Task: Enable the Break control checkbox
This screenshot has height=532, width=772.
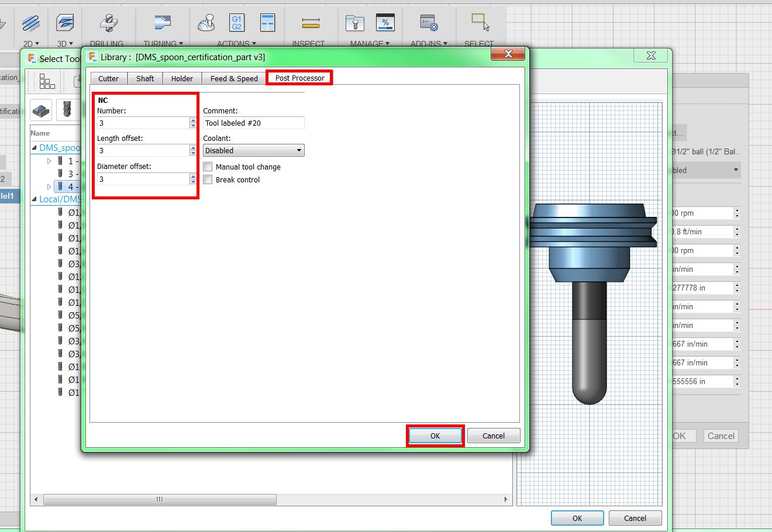Action: click(x=208, y=179)
